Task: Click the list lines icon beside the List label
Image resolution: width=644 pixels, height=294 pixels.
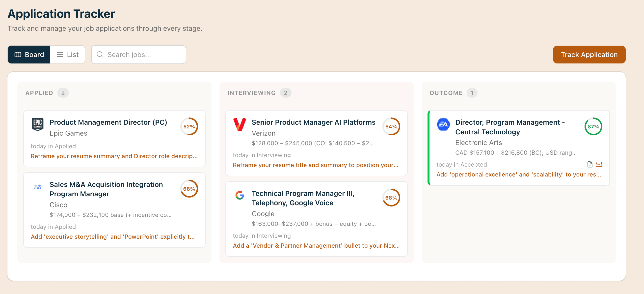Action: (59, 55)
